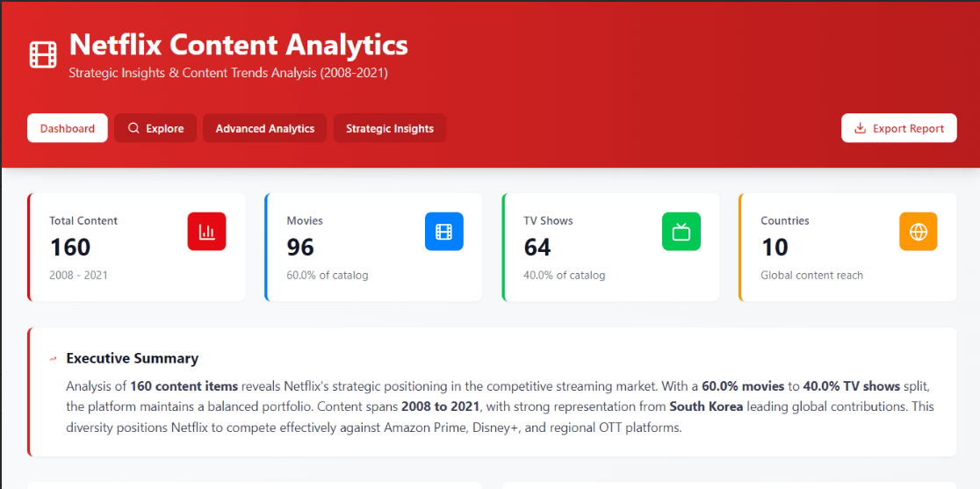
Task: Click the Strategic Insights & Content Trends subtitle
Action: point(228,73)
